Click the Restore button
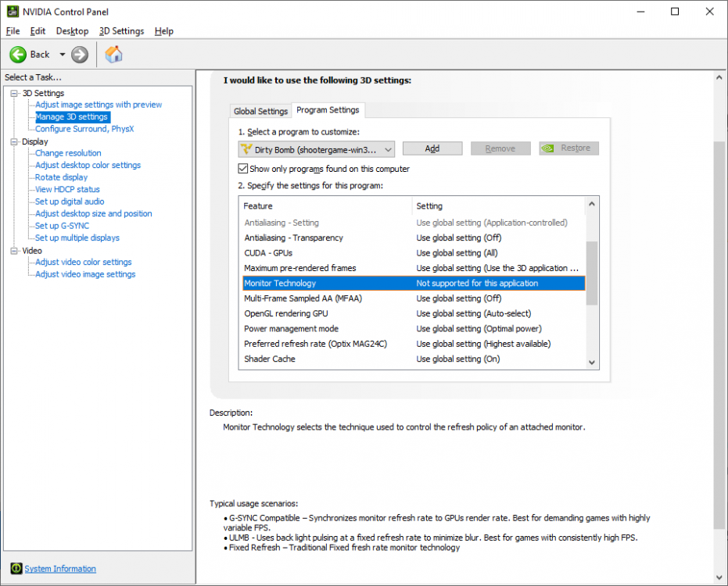The width and height of the screenshot is (728, 586). point(568,148)
